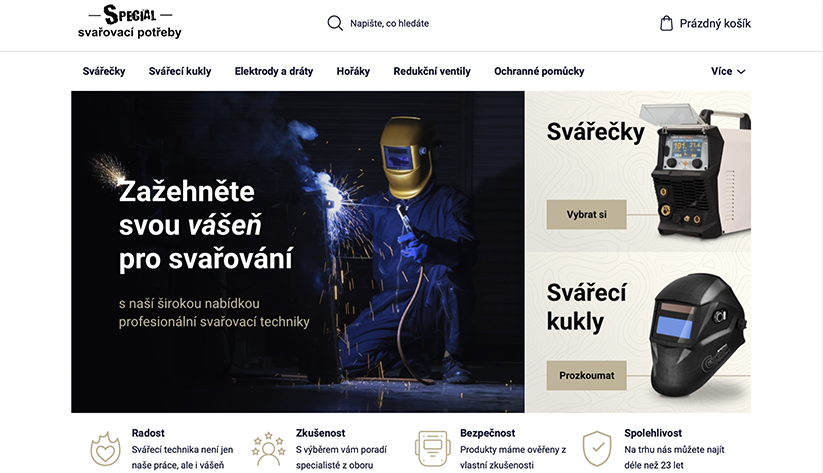Open the shopping bag cart icon
The width and height of the screenshot is (823, 473).
pyautogui.click(x=666, y=23)
